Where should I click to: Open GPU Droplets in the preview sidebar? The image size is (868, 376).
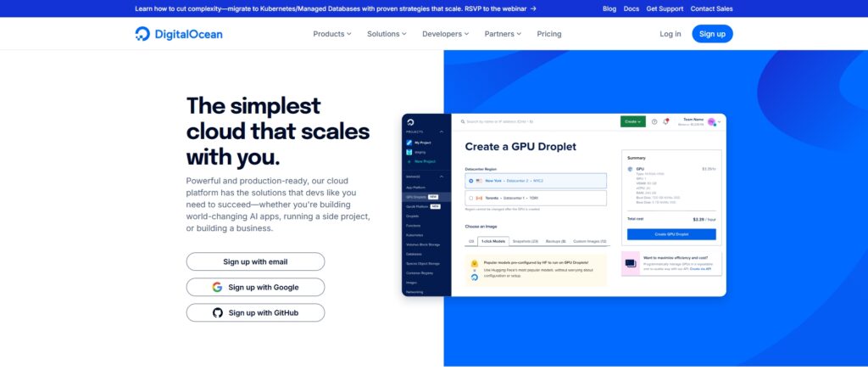[x=426, y=197]
